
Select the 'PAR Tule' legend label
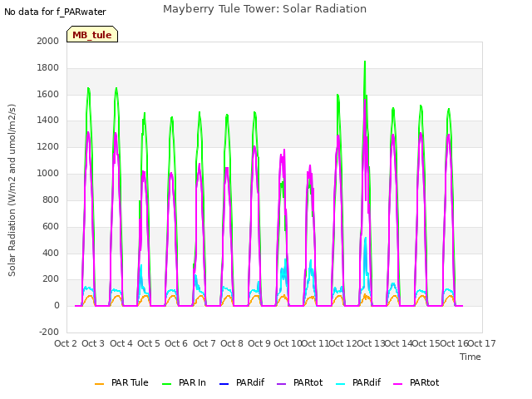[130, 382]
